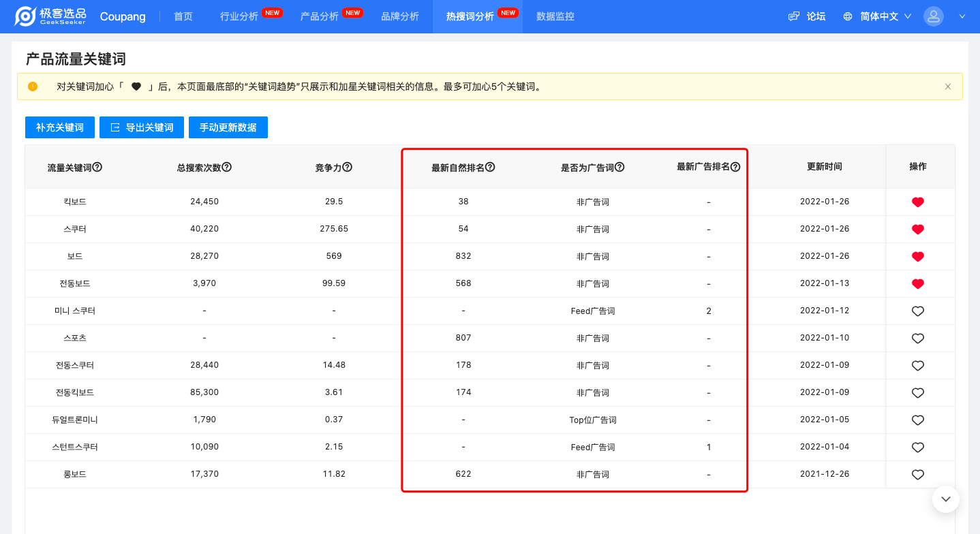
Task: Click help icon next to 是否为广告词
Action: click(x=619, y=167)
